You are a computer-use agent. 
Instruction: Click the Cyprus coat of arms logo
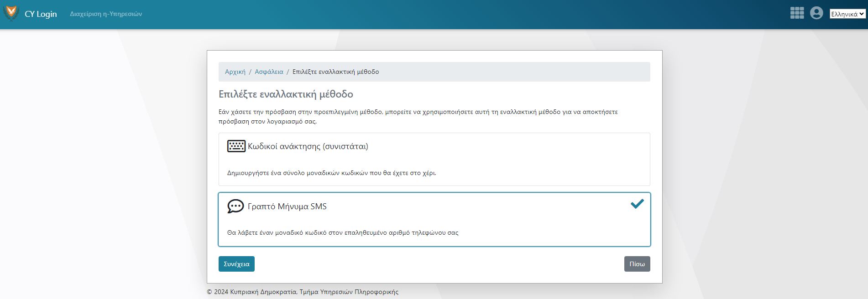(11, 14)
